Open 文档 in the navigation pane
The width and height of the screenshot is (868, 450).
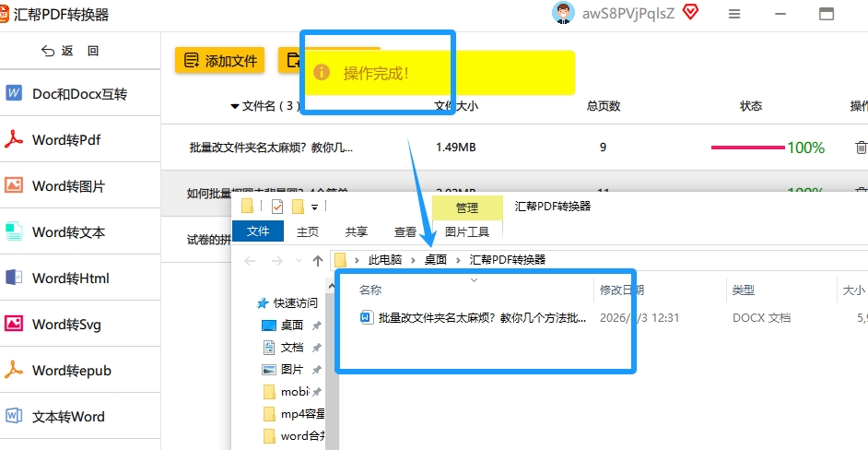[292, 348]
